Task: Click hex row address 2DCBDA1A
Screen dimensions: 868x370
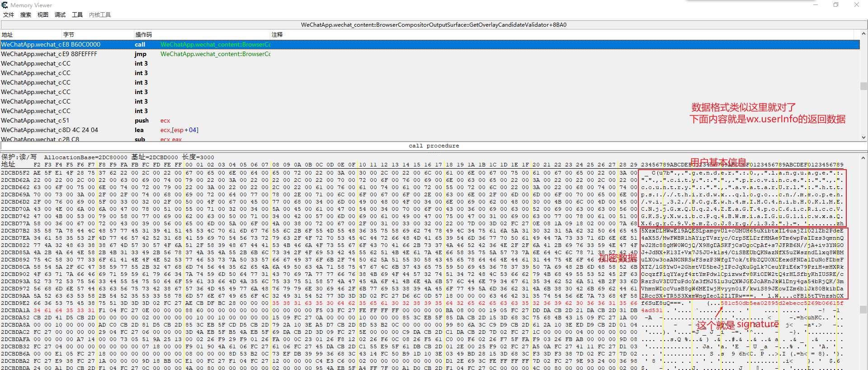Action: (x=15, y=310)
